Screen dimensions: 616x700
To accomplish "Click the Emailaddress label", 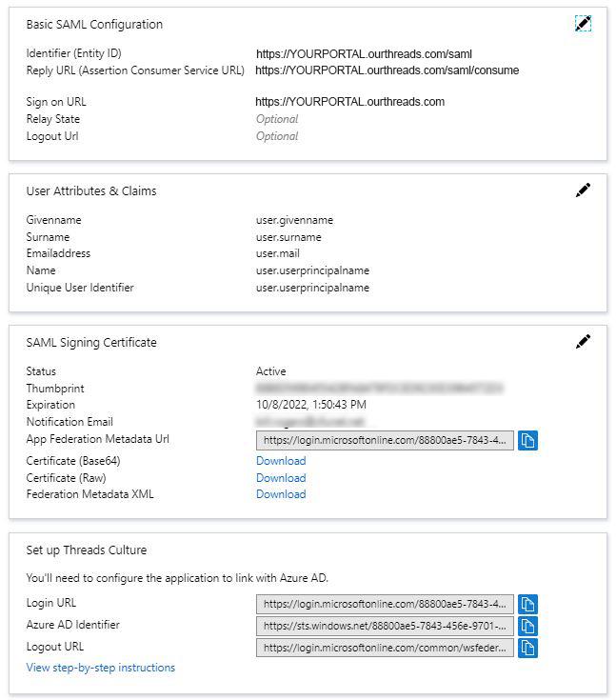I will [x=58, y=253].
